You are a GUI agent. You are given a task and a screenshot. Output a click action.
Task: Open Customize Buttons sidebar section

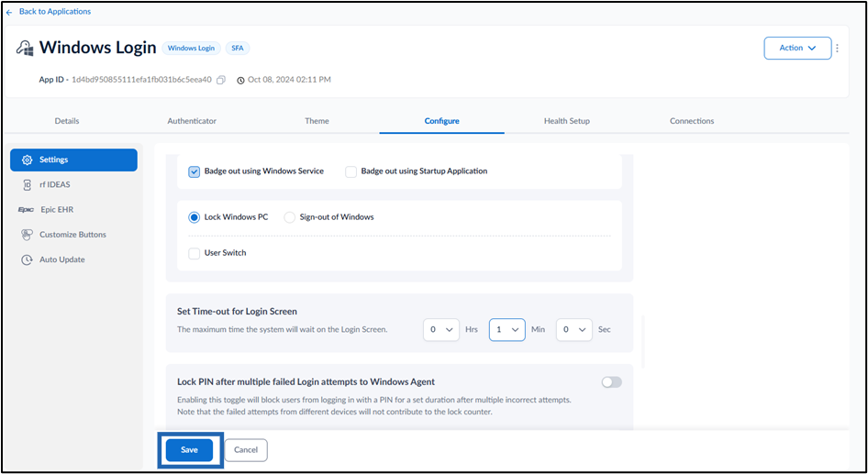click(73, 235)
